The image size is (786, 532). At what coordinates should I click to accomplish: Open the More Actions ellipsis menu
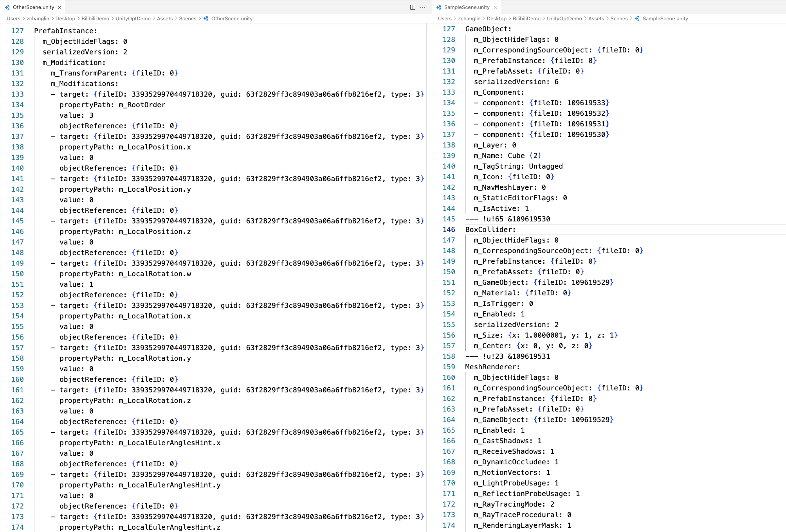point(423,7)
